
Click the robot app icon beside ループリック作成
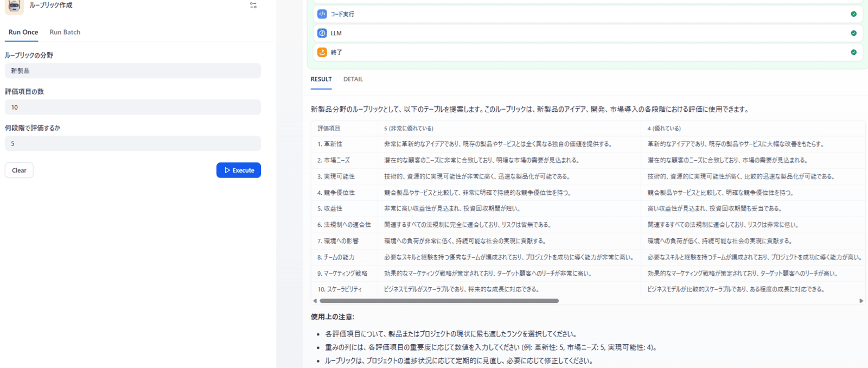tap(14, 6)
